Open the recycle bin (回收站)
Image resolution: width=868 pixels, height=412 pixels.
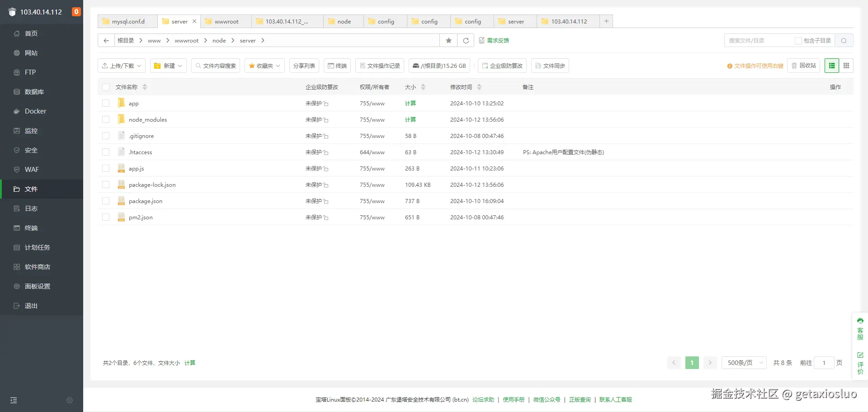click(804, 66)
